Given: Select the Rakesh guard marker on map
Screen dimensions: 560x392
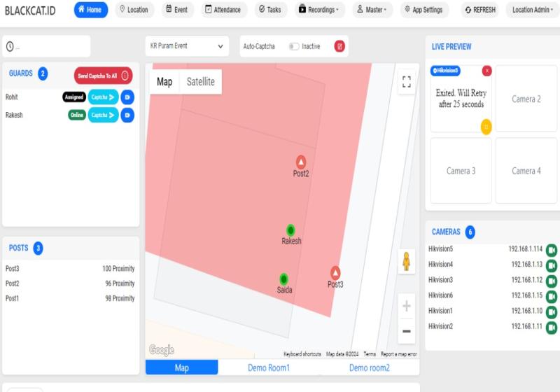Looking at the screenshot, I should [x=290, y=230].
